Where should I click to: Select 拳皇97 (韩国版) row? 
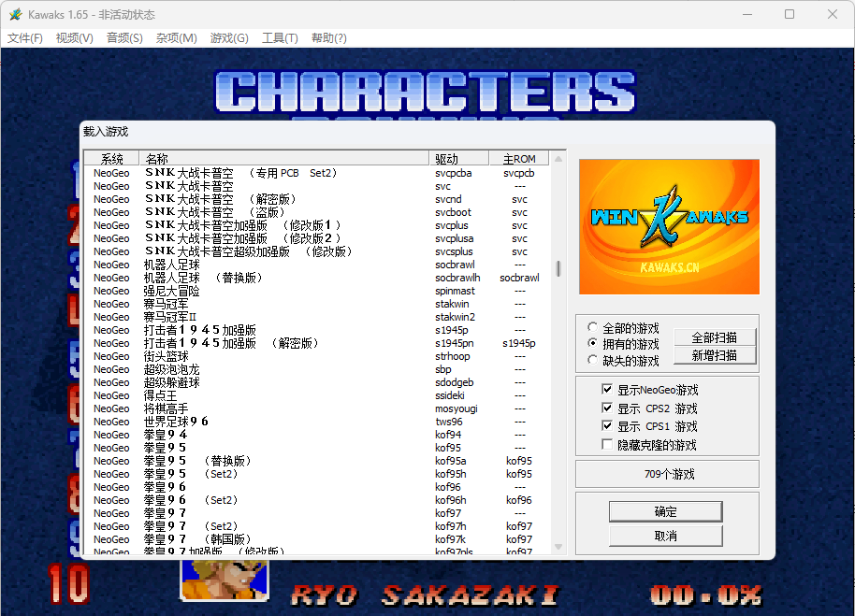coord(316,539)
